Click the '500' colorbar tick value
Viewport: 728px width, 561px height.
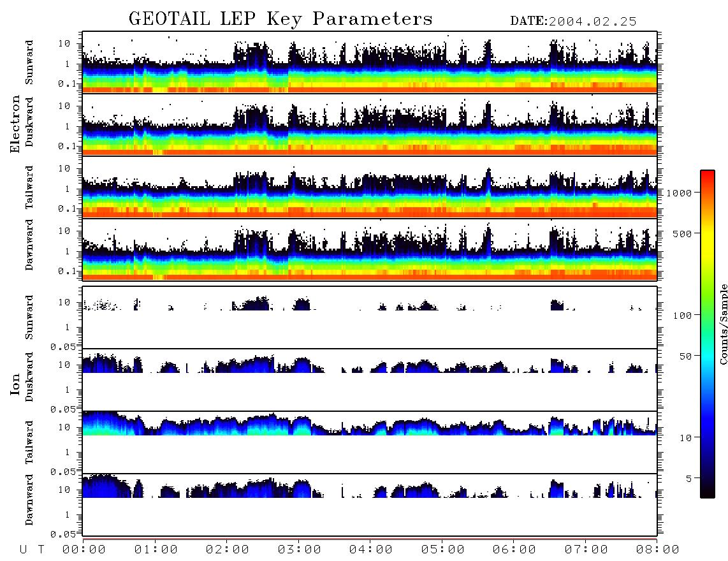[683, 233]
